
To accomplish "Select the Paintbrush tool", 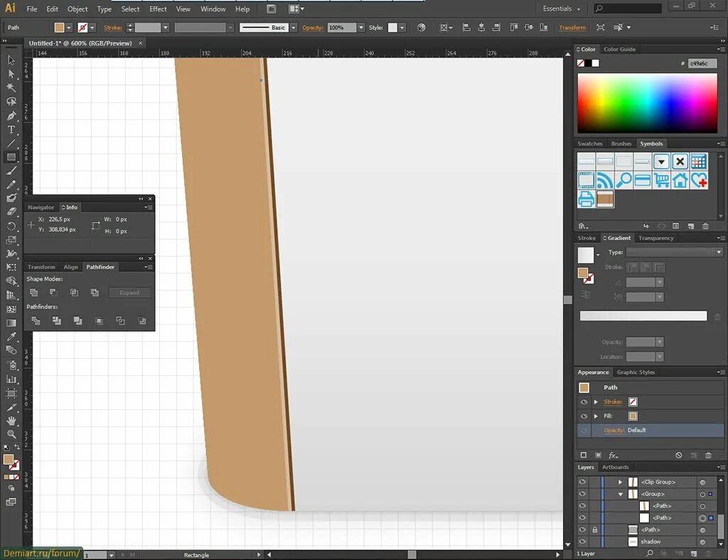I will pos(11,171).
